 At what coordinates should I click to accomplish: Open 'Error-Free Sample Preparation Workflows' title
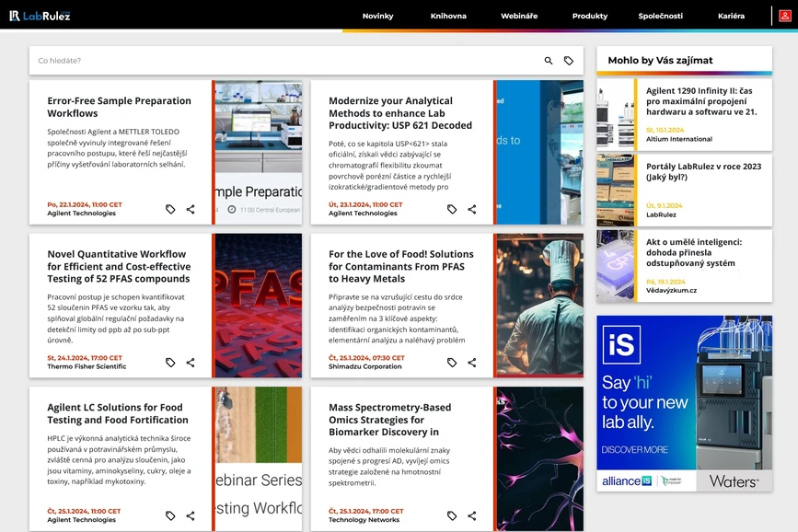point(119,107)
